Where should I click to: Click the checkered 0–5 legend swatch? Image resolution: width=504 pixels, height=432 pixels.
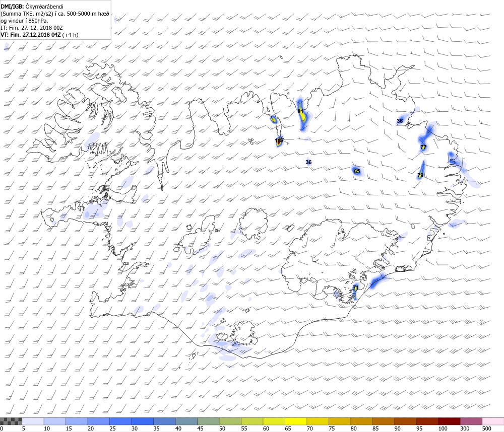(11, 421)
